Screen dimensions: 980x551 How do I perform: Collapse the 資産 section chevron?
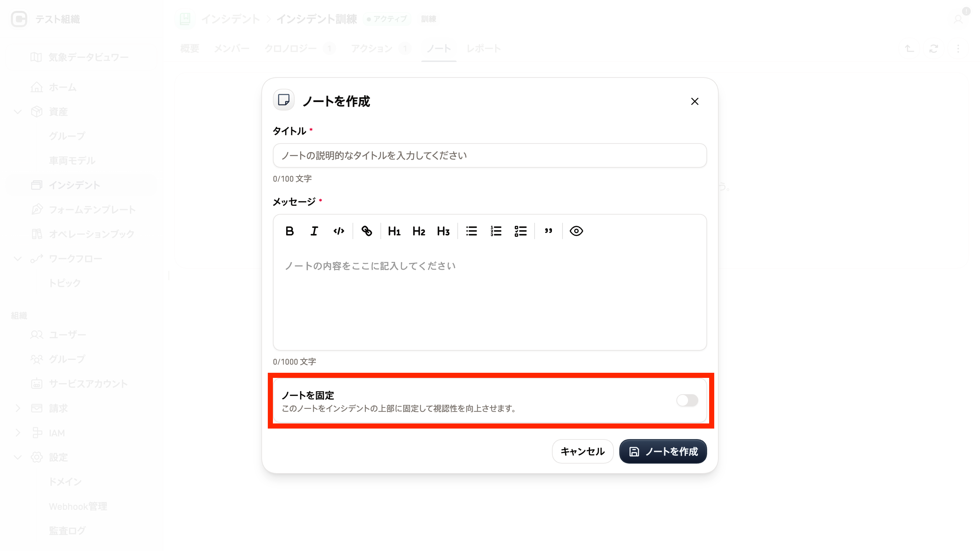tap(17, 112)
